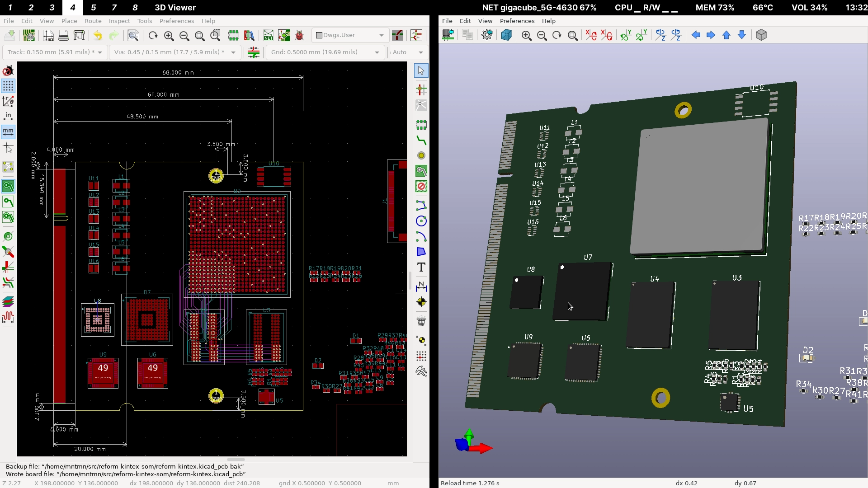Open the Tools menu in the PCB editor
The height and width of the screenshot is (488, 868).
click(x=144, y=21)
